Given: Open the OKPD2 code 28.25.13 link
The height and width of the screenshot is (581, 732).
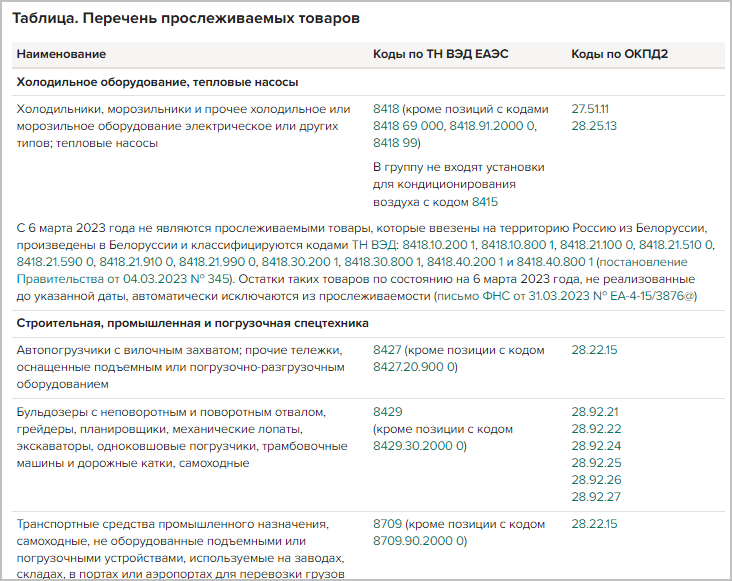Looking at the screenshot, I should click(593, 126).
